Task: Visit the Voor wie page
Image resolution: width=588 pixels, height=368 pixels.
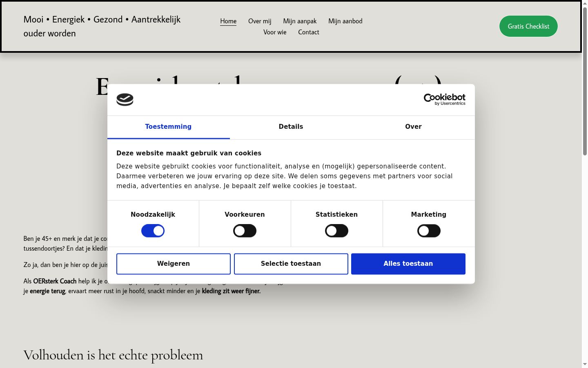Action: click(275, 32)
